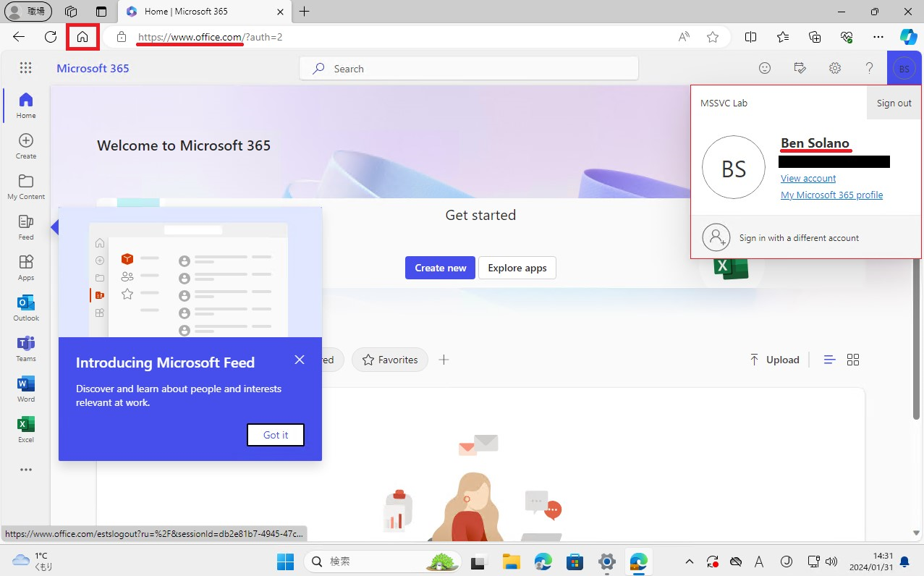Close the Introducing Microsoft Feed popup
The width and height of the screenshot is (924, 576).
300,360
